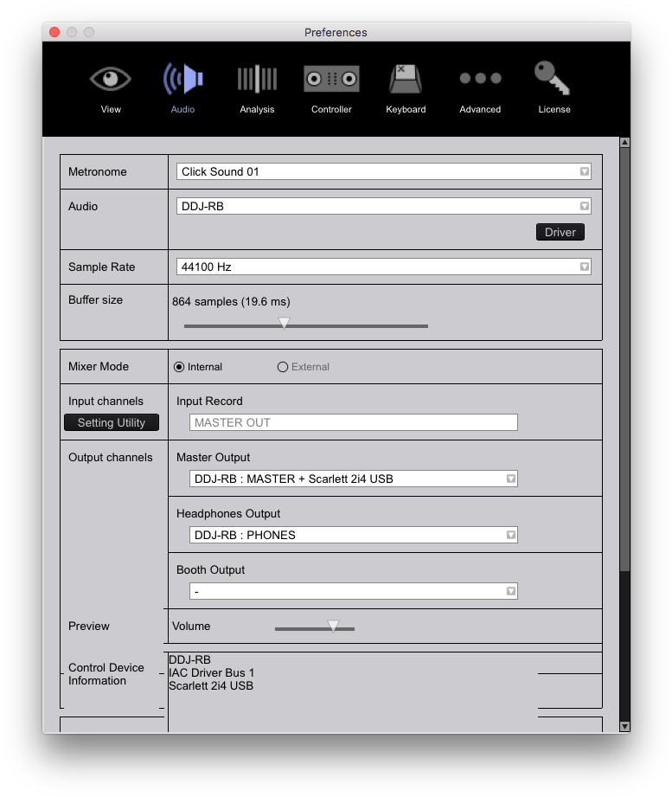Select External mixer mode
Viewport: 672px width, 797px height.
pyautogui.click(x=283, y=367)
